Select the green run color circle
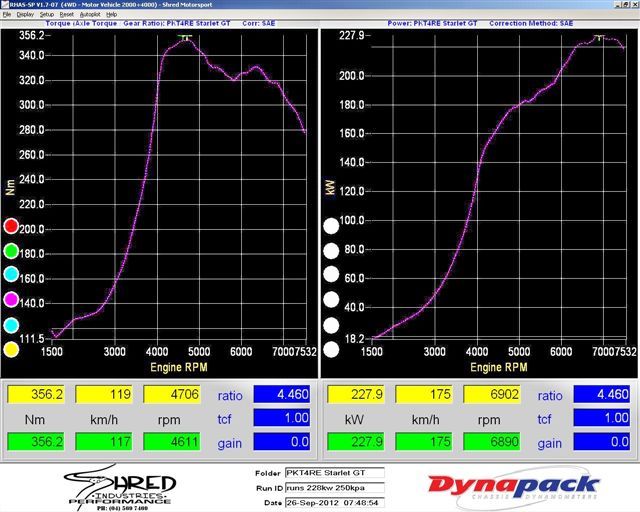This screenshot has width=640, height=512. [12, 251]
